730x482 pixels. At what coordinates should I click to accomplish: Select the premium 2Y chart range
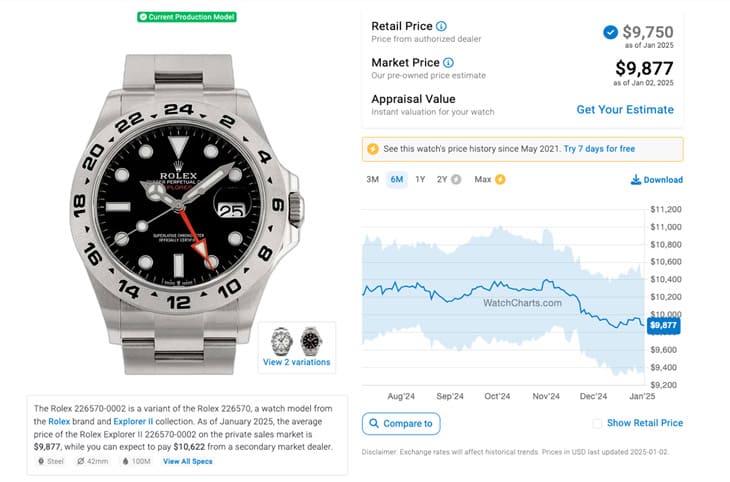(x=448, y=180)
